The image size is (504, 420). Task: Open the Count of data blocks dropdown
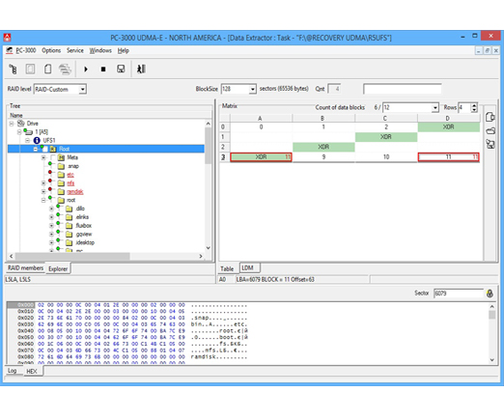tap(435, 107)
